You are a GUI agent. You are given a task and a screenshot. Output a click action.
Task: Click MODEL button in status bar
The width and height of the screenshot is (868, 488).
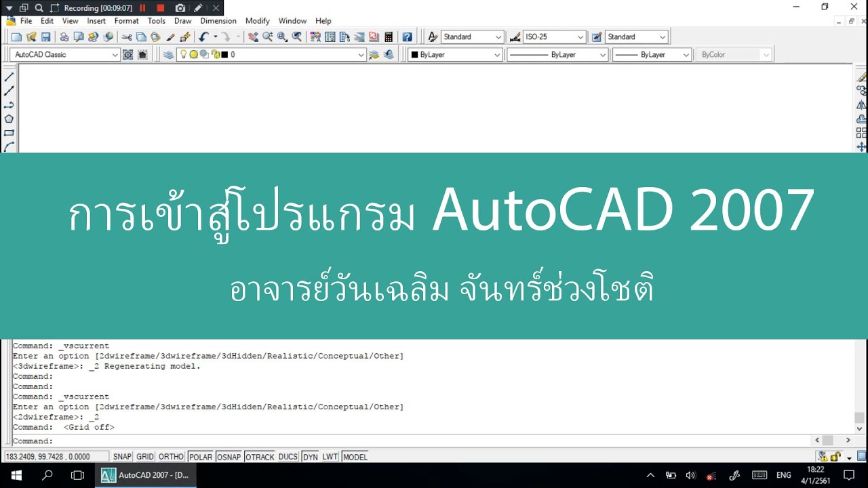click(355, 457)
